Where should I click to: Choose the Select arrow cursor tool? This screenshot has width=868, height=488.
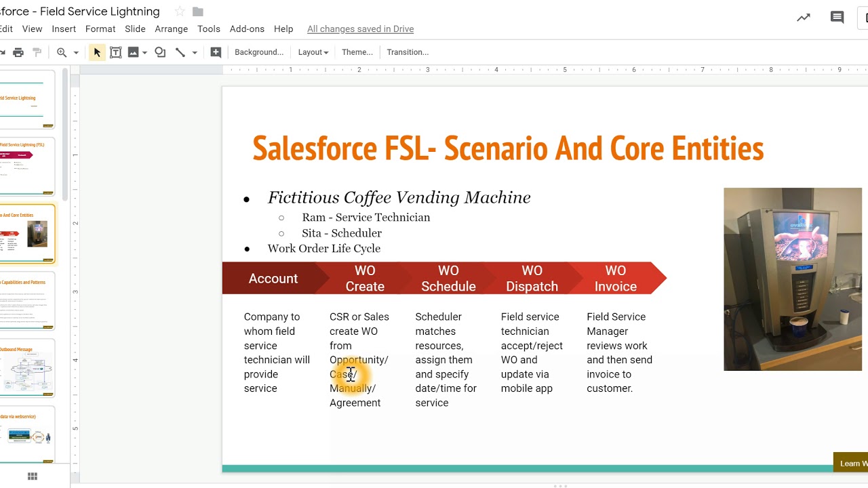(97, 52)
